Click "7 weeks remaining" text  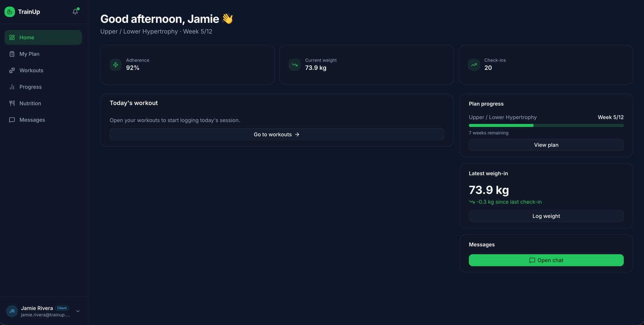pos(489,133)
